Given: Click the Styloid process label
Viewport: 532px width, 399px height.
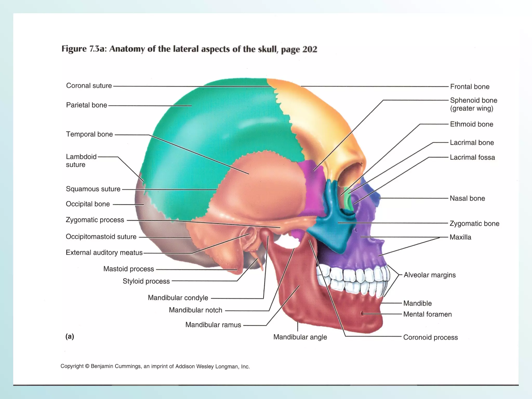Looking at the screenshot, I should 146,281.
